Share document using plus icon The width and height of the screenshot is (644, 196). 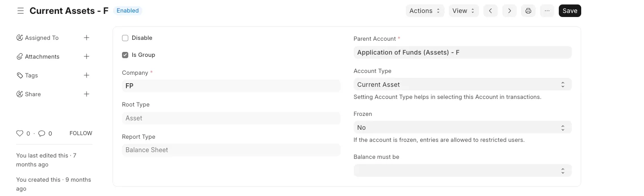(x=87, y=94)
